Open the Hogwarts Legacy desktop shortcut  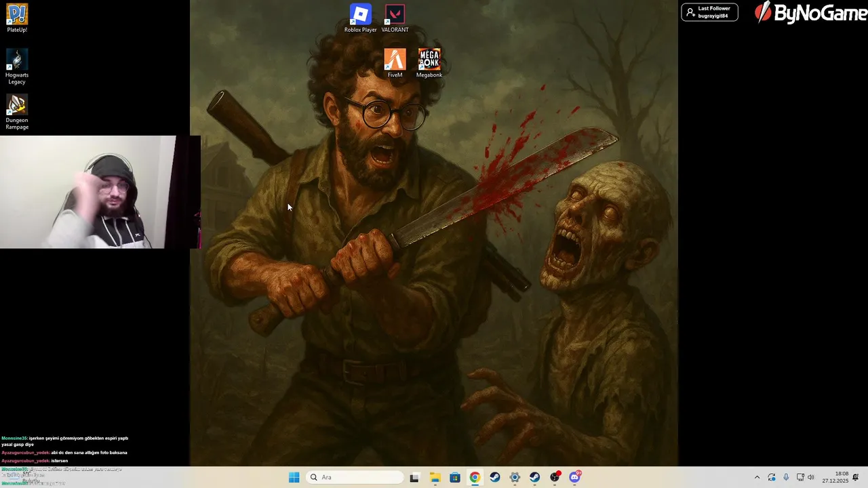coord(17,66)
